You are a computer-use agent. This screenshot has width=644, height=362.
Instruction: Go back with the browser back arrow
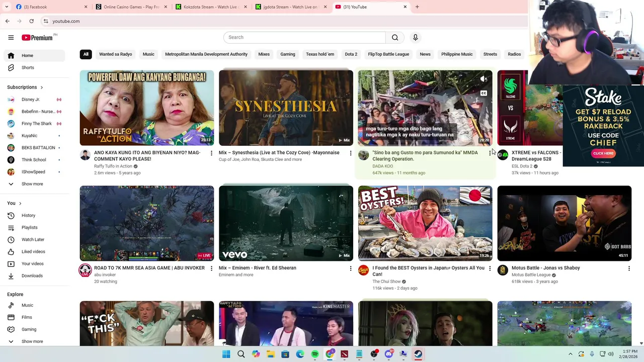click(x=7, y=21)
